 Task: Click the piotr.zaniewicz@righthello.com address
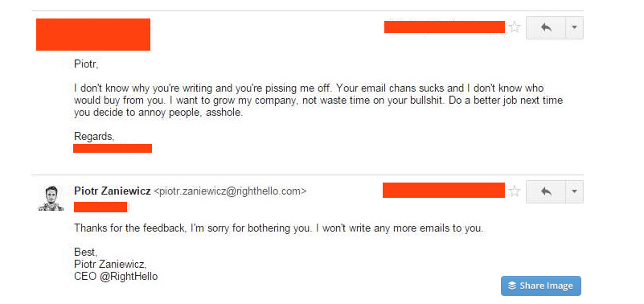(230, 191)
